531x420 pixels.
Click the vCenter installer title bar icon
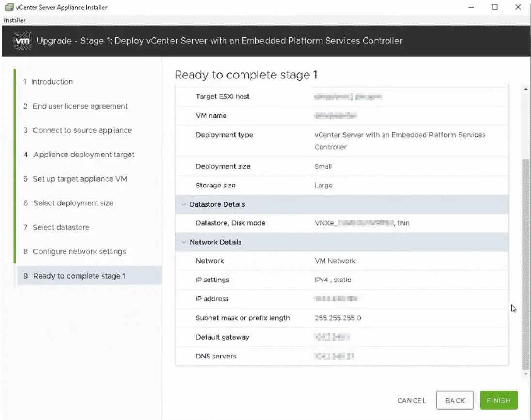9,7
